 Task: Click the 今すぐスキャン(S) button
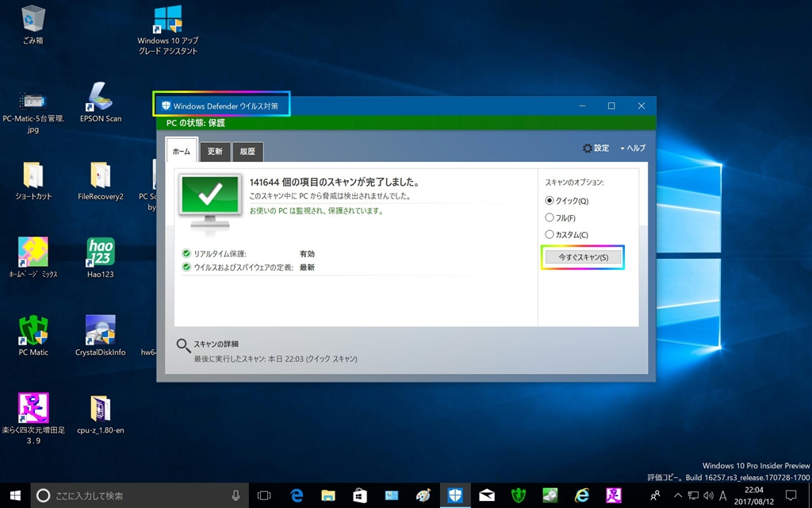pos(583,257)
